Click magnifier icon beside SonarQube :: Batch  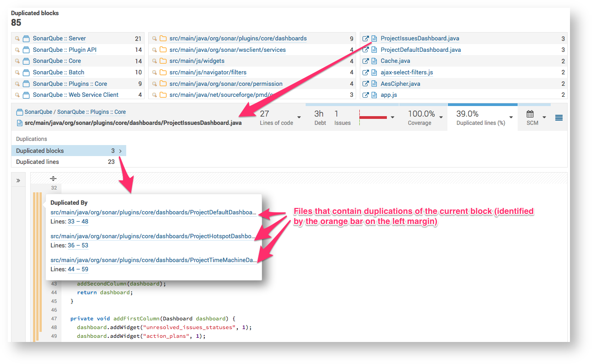17,73
